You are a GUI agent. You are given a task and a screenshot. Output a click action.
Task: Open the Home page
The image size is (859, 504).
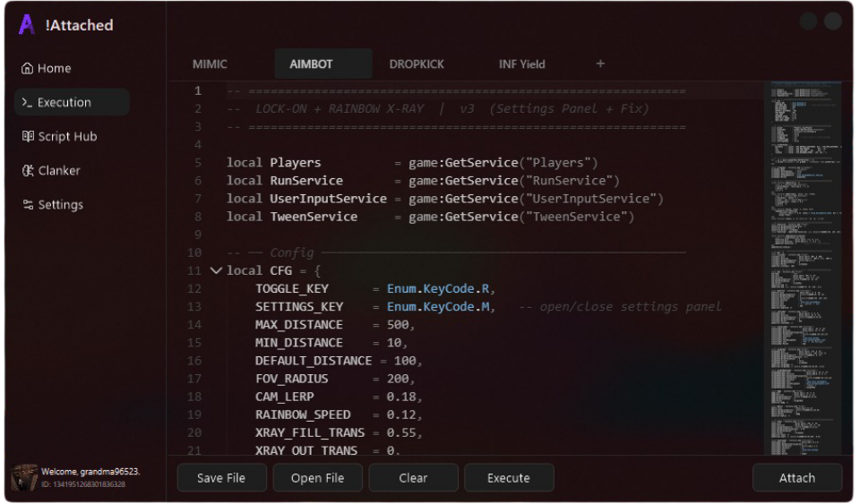tap(47, 68)
